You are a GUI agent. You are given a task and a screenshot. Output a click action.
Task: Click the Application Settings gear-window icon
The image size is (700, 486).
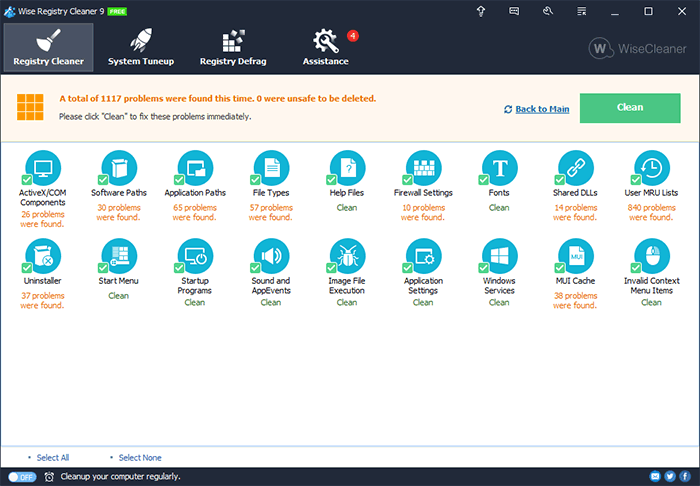point(424,256)
